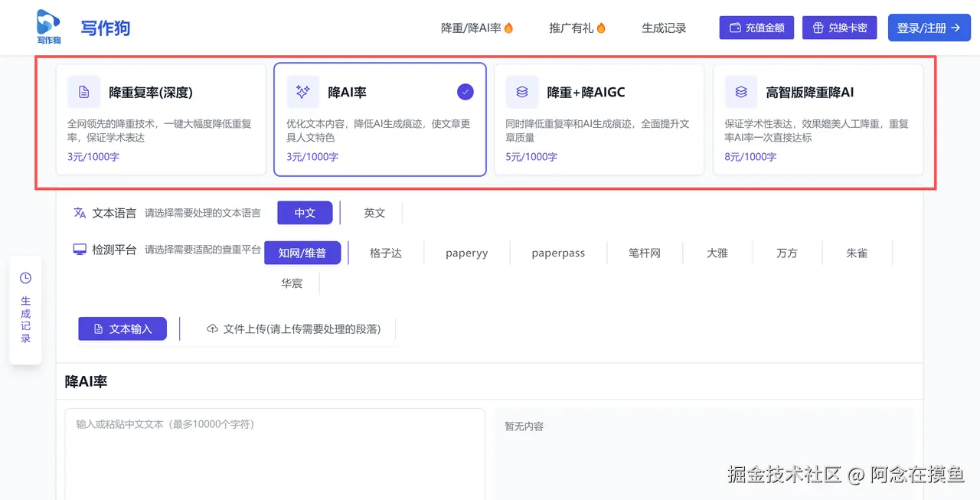This screenshot has width=980, height=500.
Task: Select 知网/维普 detection platform
Action: [x=302, y=253]
